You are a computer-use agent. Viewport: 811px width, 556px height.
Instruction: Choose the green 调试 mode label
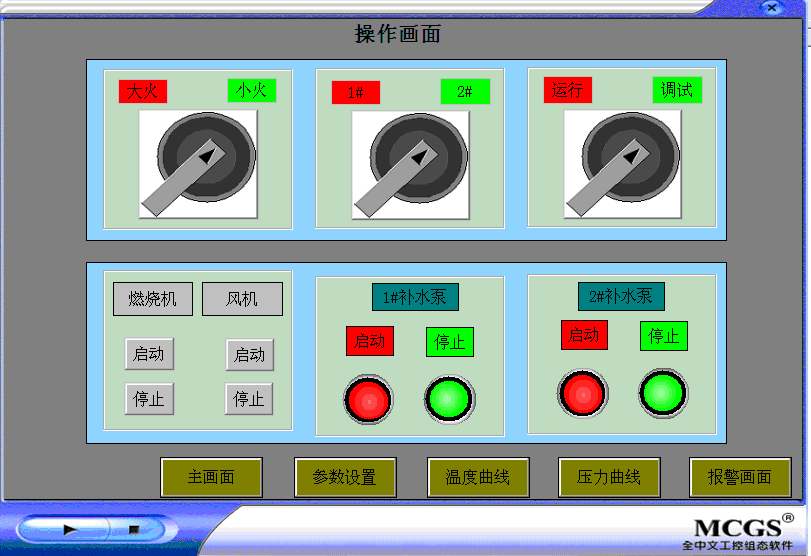click(677, 90)
